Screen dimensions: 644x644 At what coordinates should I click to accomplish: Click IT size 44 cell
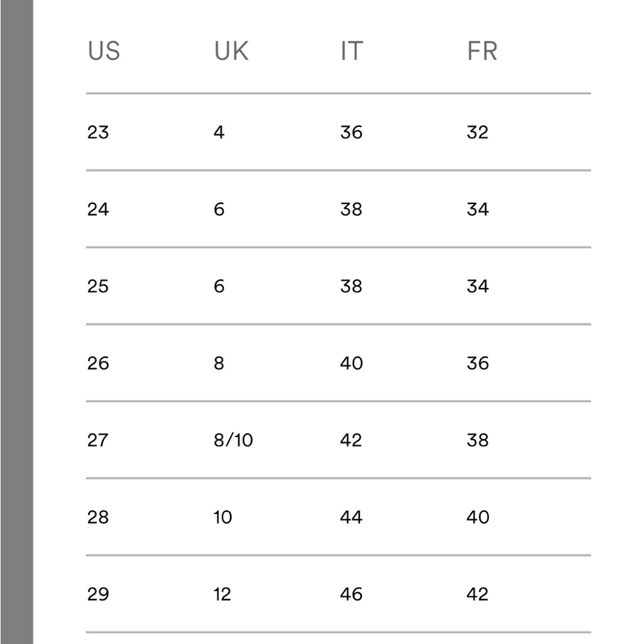click(351, 517)
